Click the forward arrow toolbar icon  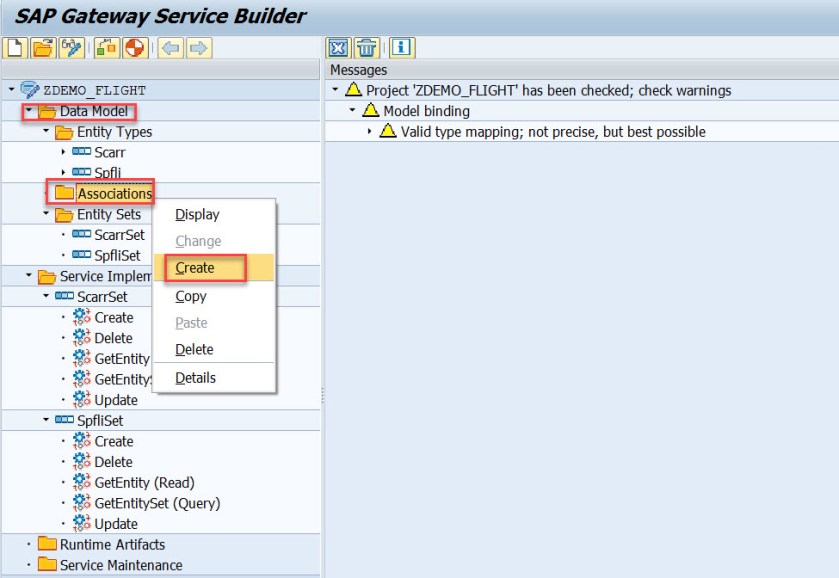click(199, 48)
